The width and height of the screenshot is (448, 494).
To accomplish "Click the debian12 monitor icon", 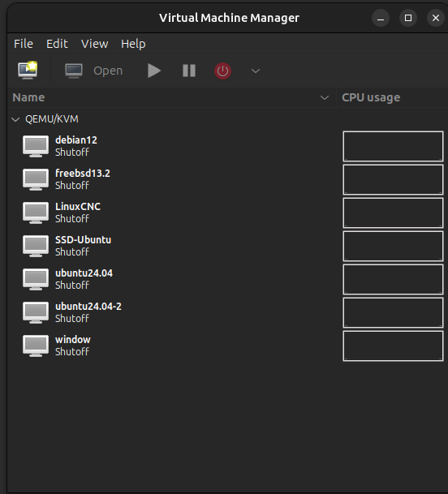I will 36,146.
